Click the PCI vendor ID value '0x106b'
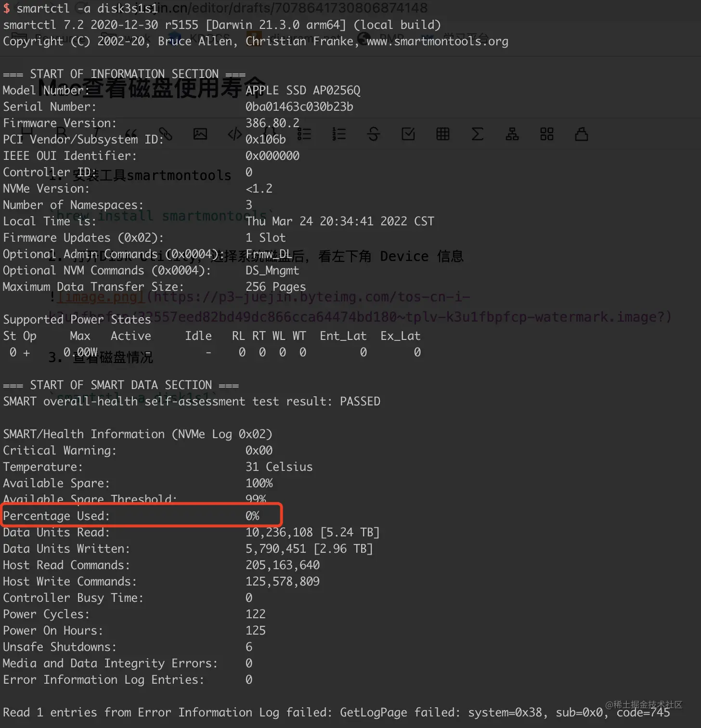The height and width of the screenshot is (728, 701). (x=266, y=139)
